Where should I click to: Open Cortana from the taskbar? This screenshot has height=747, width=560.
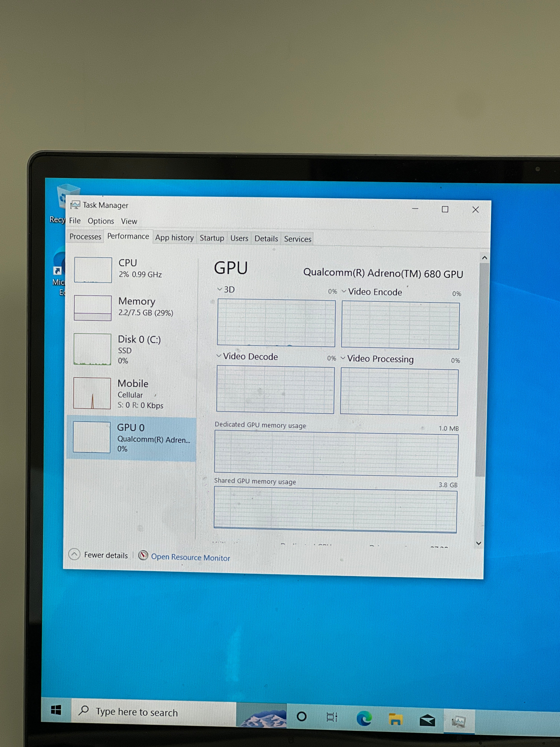pos(301,716)
